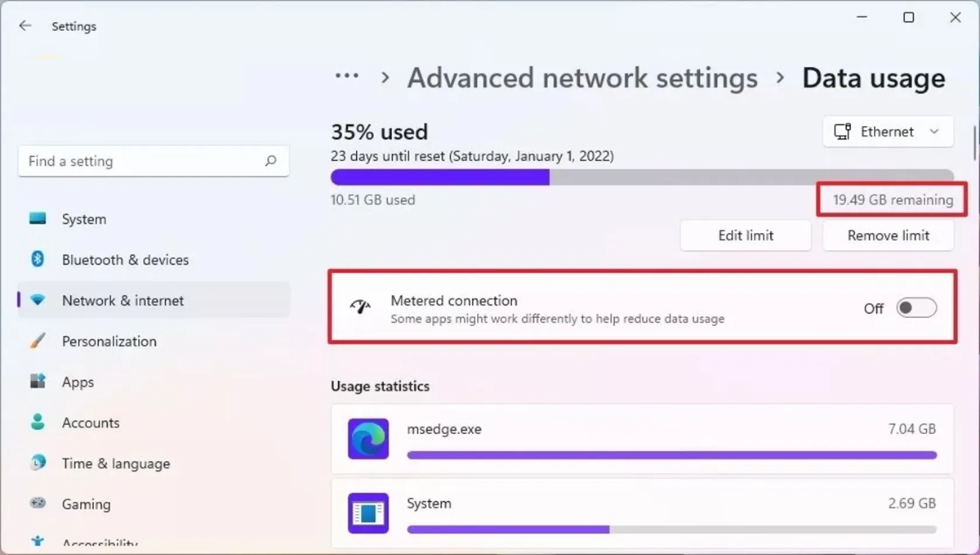This screenshot has height=555, width=980.
Task: Open the Ethernet network dropdown
Action: [888, 132]
